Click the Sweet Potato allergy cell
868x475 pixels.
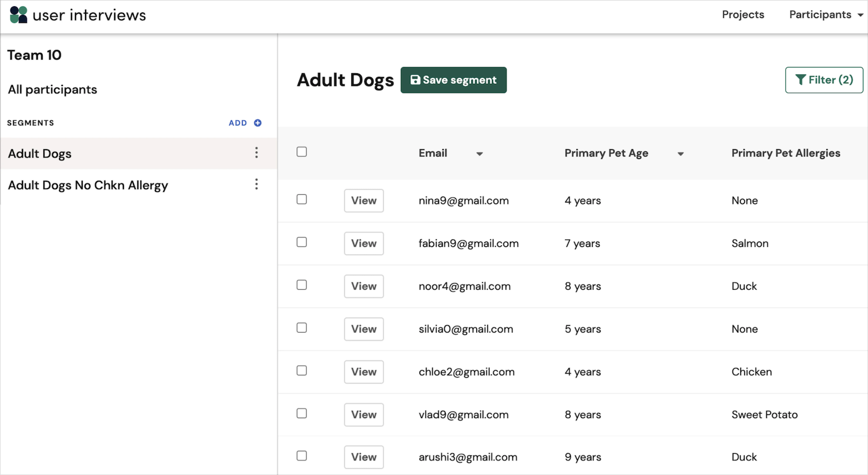[x=765, y=415]
